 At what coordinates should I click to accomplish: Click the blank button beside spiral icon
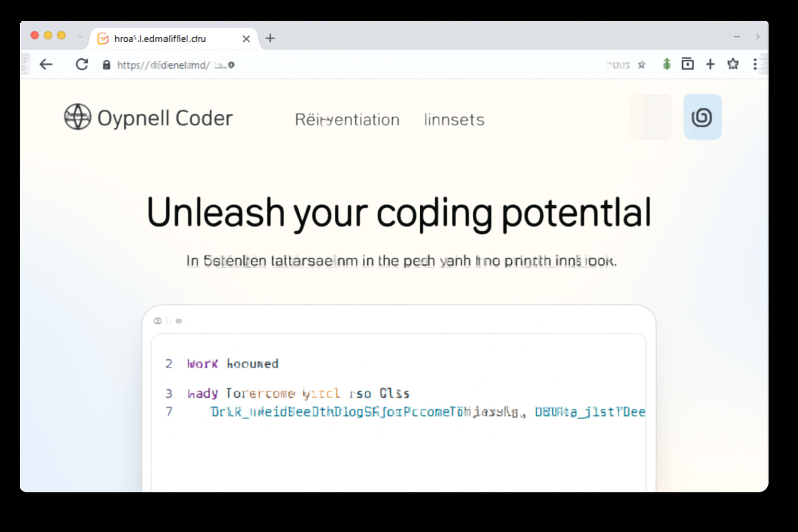[x=650, y=117]
